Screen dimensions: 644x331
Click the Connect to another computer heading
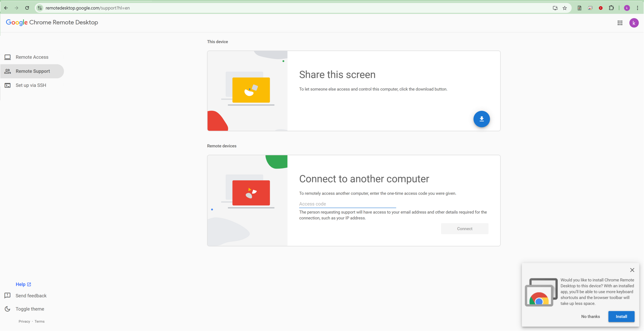[x=364, y=179]
